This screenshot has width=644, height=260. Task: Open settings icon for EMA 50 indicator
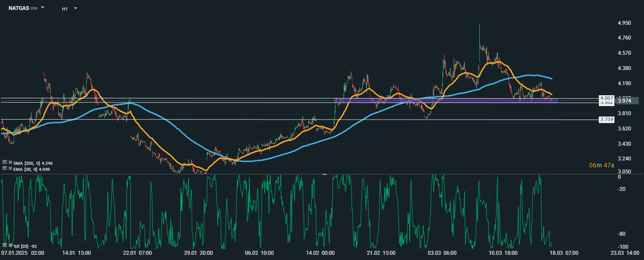click(5, 168)
